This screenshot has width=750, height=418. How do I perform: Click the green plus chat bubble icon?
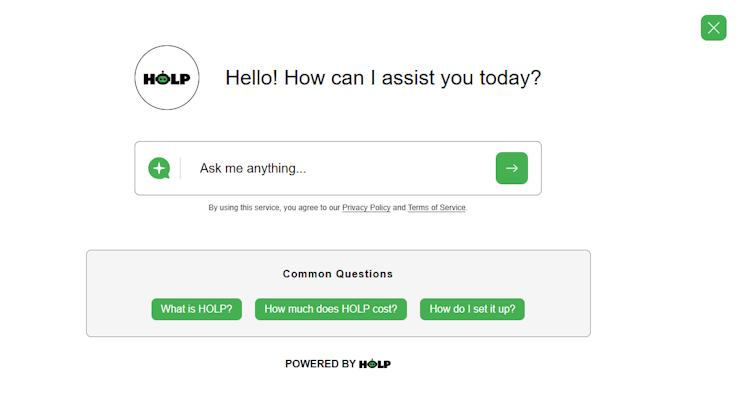pyautogui.click(x=159, y=168)
